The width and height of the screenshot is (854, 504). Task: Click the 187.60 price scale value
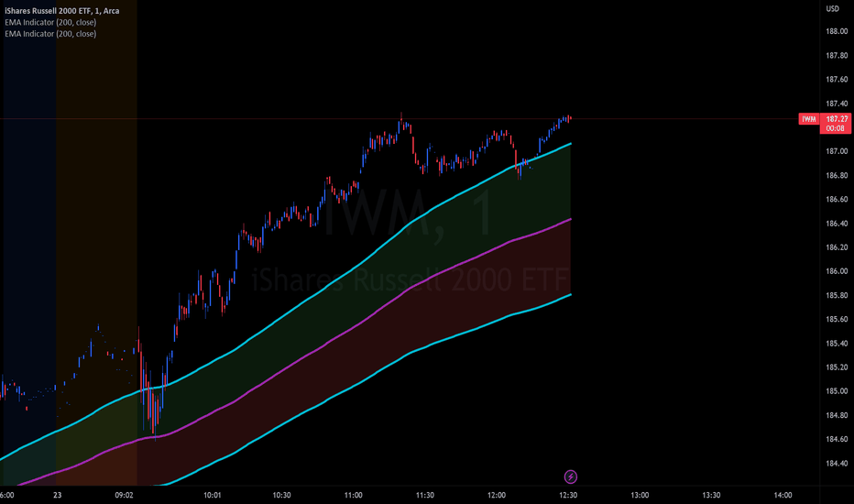click(837, 80)
